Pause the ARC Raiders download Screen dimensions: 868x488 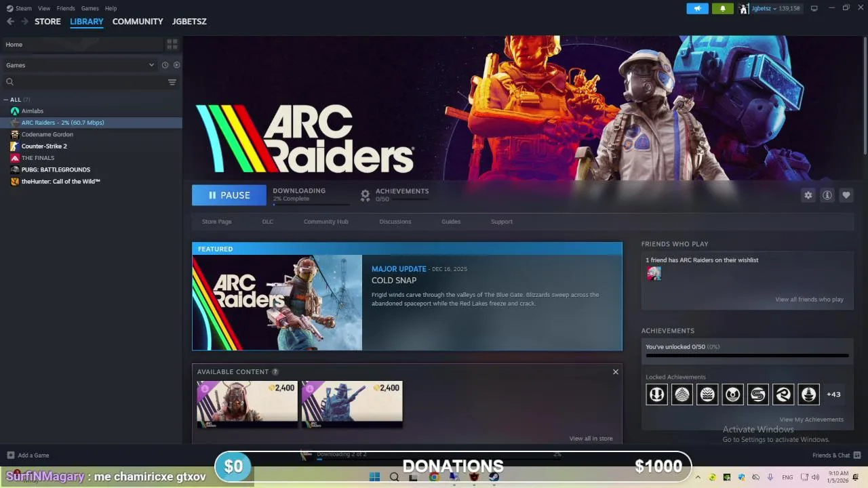pyautogui.click(x=229, y=195)
